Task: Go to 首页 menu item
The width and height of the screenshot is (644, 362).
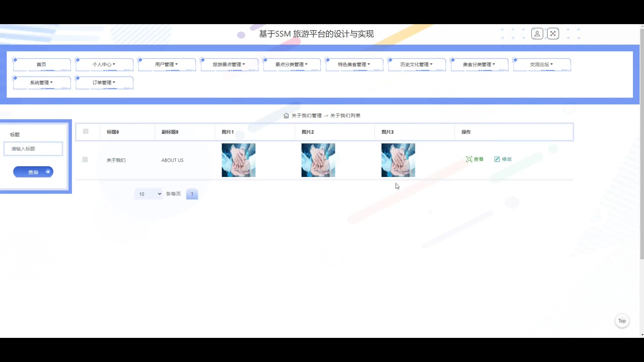Action: click(x=42, y=64)
